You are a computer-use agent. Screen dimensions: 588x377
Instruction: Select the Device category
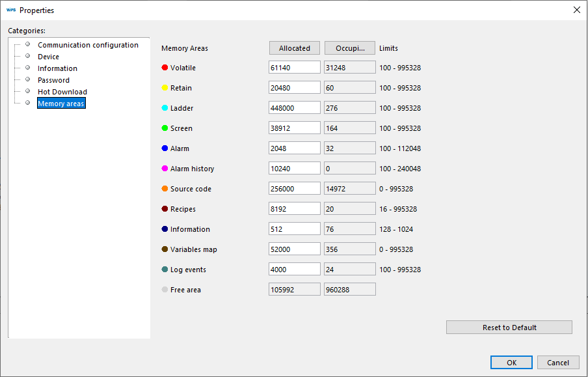point(47,56)
